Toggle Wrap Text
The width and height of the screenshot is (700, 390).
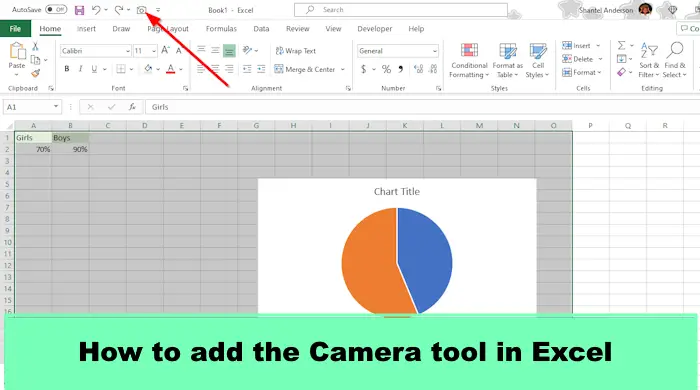[296, 51]
